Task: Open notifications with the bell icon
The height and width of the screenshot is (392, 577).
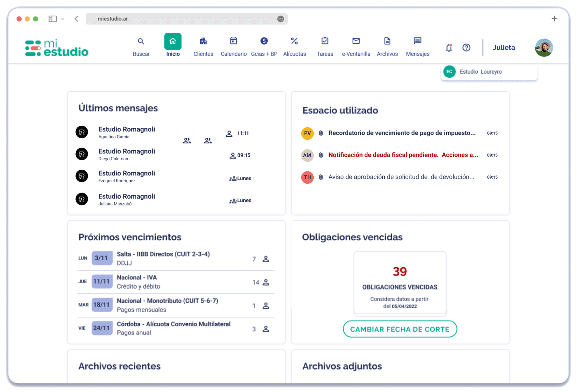Action: (449, 48)
